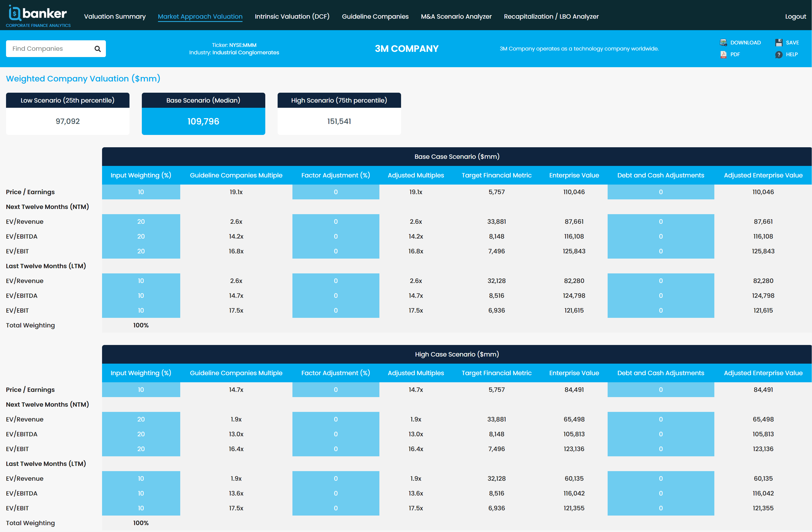Viewport: 812px width, 532px height.
Task: Edit Base Case LTM EV/EBIT input weighting
Action: click(141, 311)
